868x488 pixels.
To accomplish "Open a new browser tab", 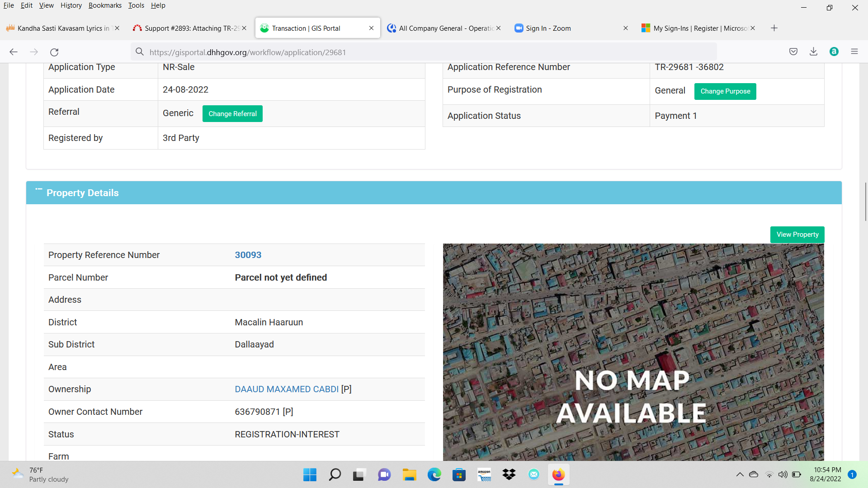I will coord(774,28).
